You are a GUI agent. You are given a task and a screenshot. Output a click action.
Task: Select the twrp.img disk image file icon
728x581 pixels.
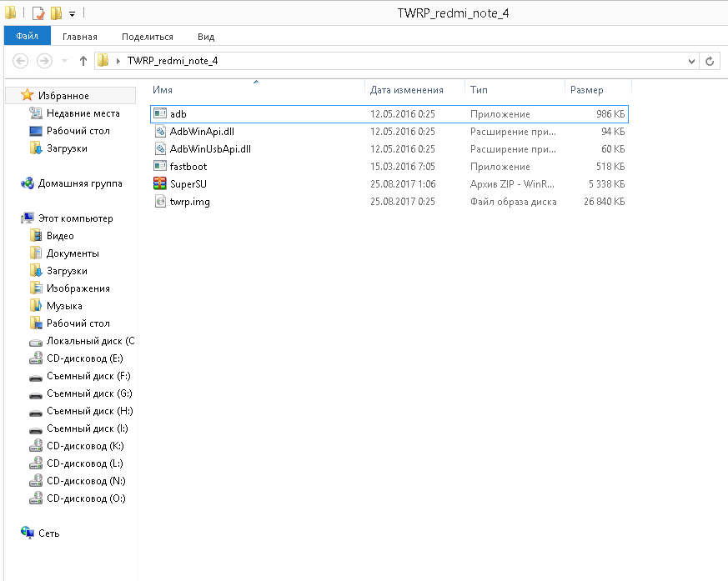(x=161, y=202)
